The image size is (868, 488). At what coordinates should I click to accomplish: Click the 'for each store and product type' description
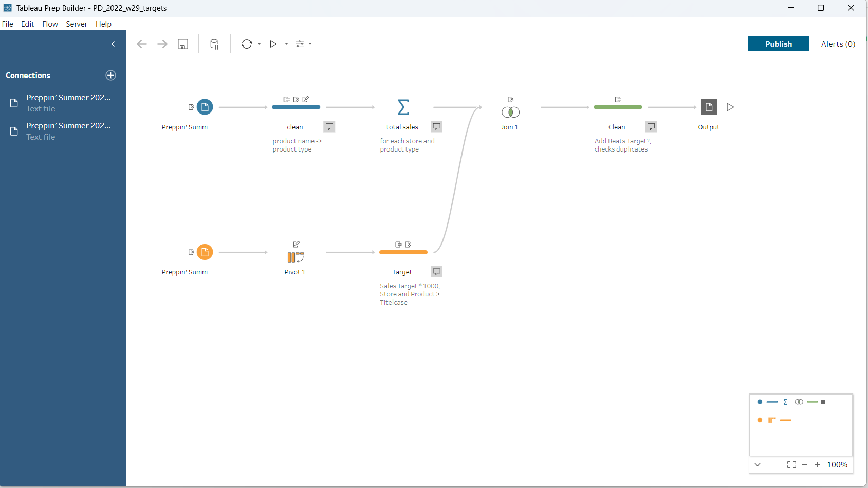(407, 145)
